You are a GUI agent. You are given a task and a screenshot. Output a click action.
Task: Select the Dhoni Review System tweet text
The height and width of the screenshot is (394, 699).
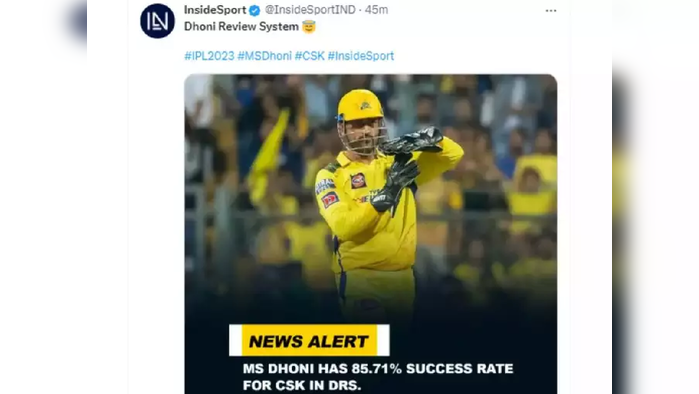click(x=241, y=27)
